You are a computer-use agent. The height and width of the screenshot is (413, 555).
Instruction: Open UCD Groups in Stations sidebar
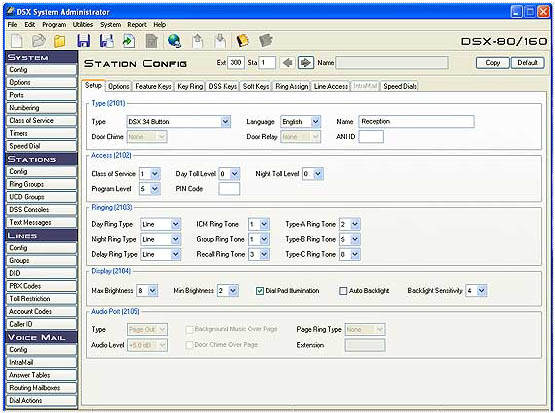tap(41, 197)
